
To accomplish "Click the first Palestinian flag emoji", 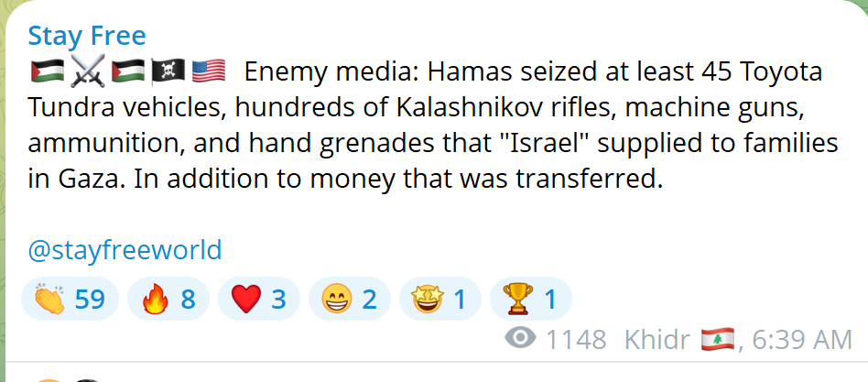I will [x=48, y=72].
